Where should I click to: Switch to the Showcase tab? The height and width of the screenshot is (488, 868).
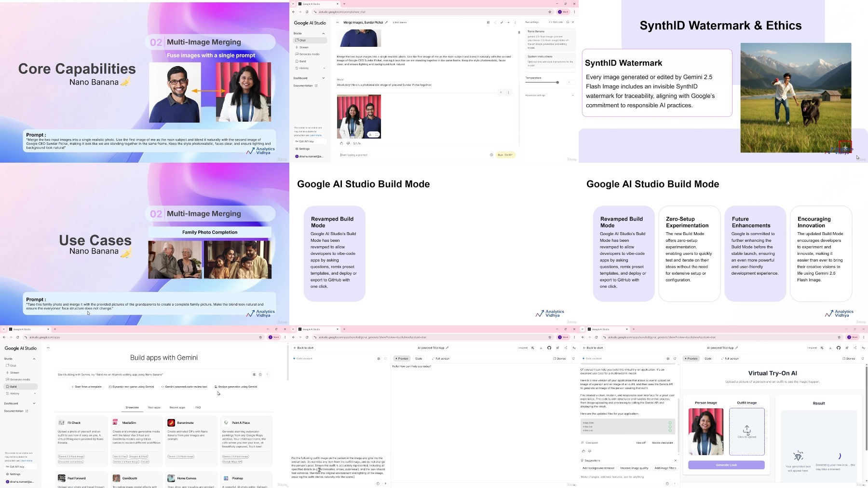pos(132,407)
